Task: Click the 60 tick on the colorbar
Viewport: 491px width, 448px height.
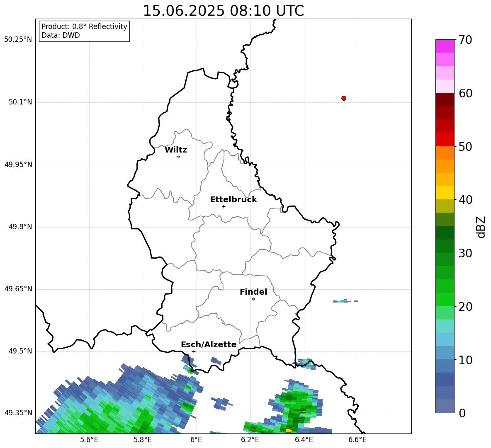Action: 465,93
